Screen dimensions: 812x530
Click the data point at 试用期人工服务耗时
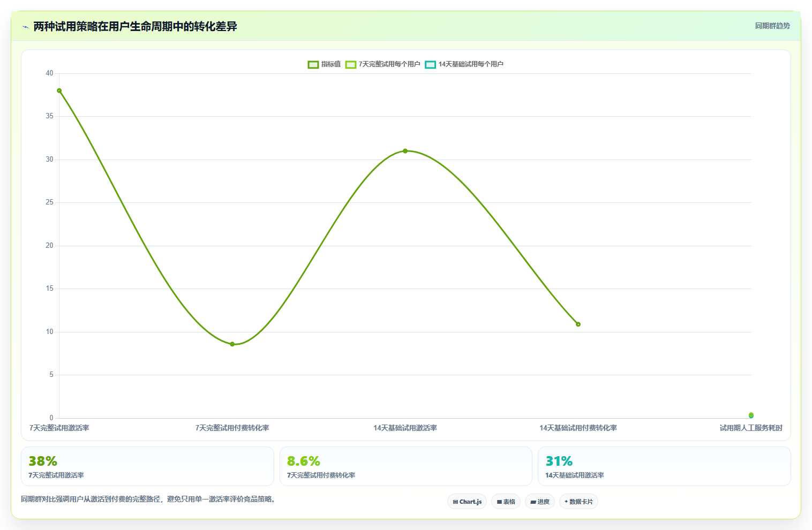(751, 415)
